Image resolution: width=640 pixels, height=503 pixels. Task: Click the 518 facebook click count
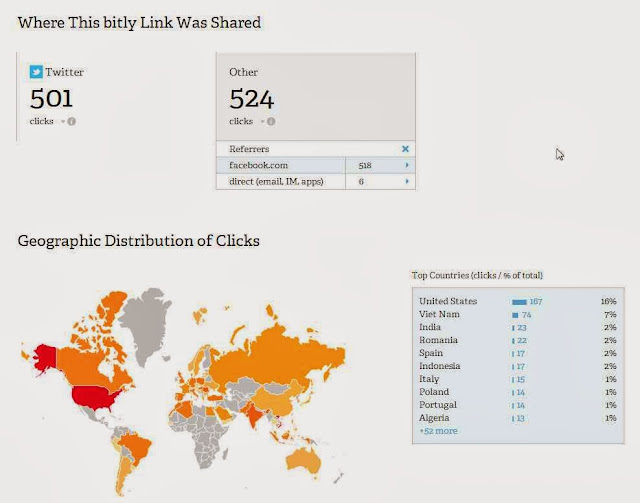coord(365,165)
